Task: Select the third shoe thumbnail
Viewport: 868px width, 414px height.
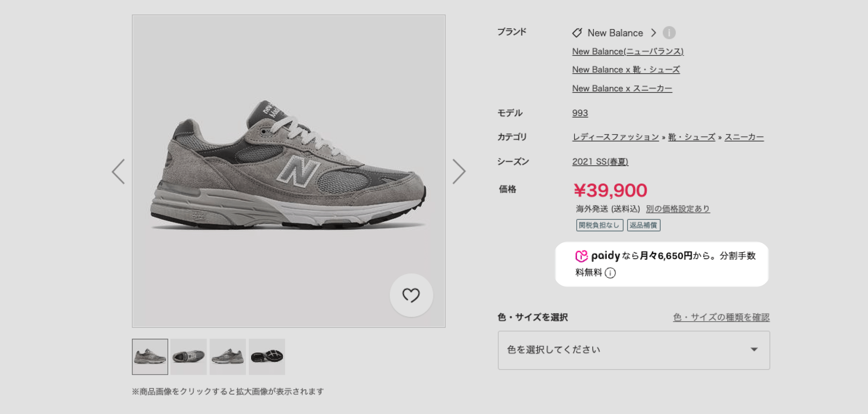Action: point(228,357)
